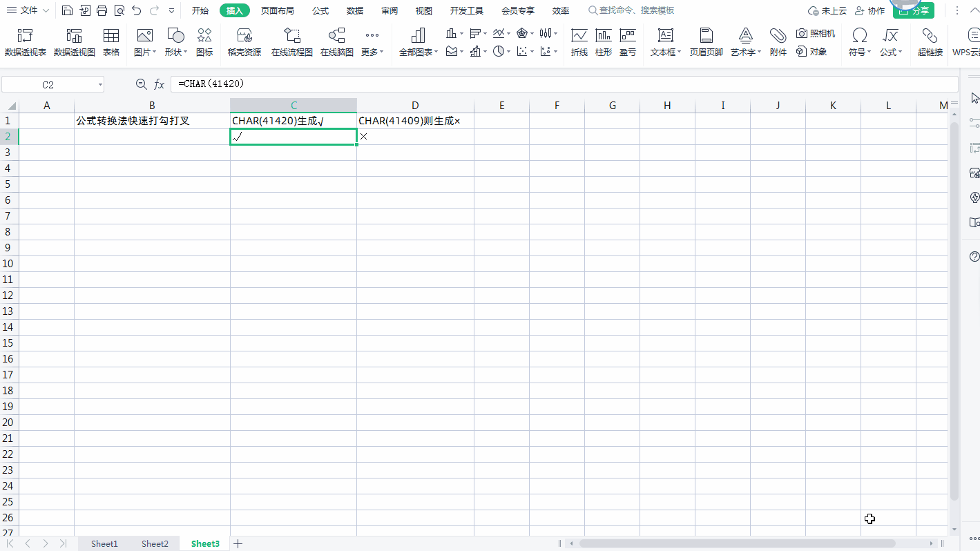Image resolution: width=980 pixels, height=551 pixels.
Task: Open the PivotTable (数据透视表) tool
Action: point(26,42)
